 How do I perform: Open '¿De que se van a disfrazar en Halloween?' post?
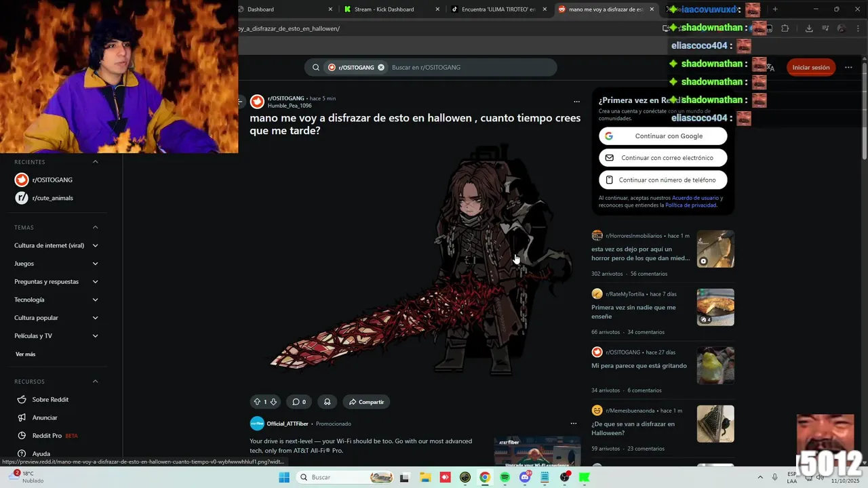pyautogui.click(x=633, y=428)
